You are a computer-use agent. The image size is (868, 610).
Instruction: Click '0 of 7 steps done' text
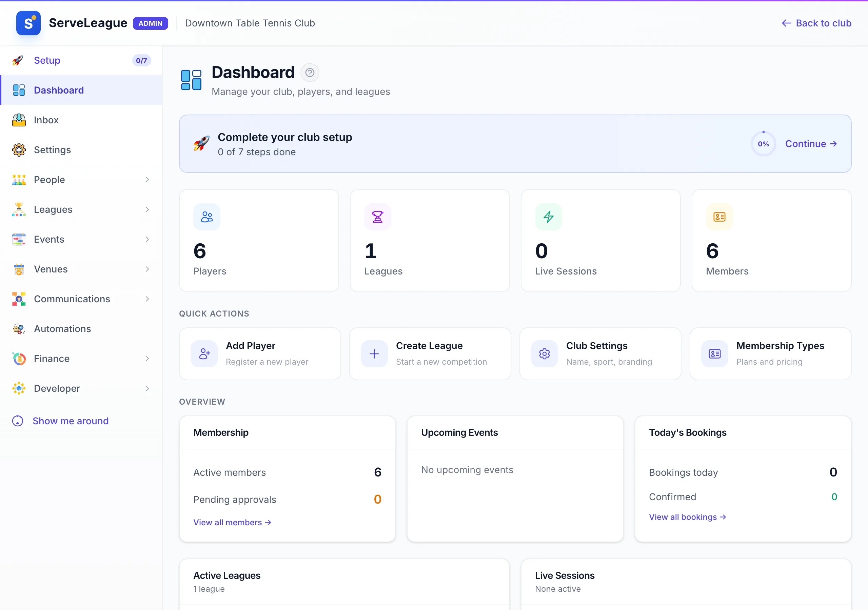tap(257, 152)
